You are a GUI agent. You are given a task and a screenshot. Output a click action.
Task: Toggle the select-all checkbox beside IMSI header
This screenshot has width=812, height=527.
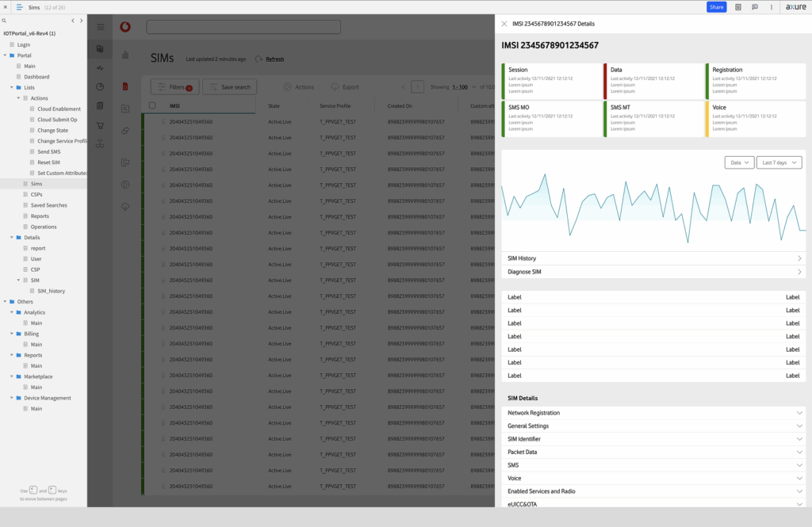click(x=152, y=105)
